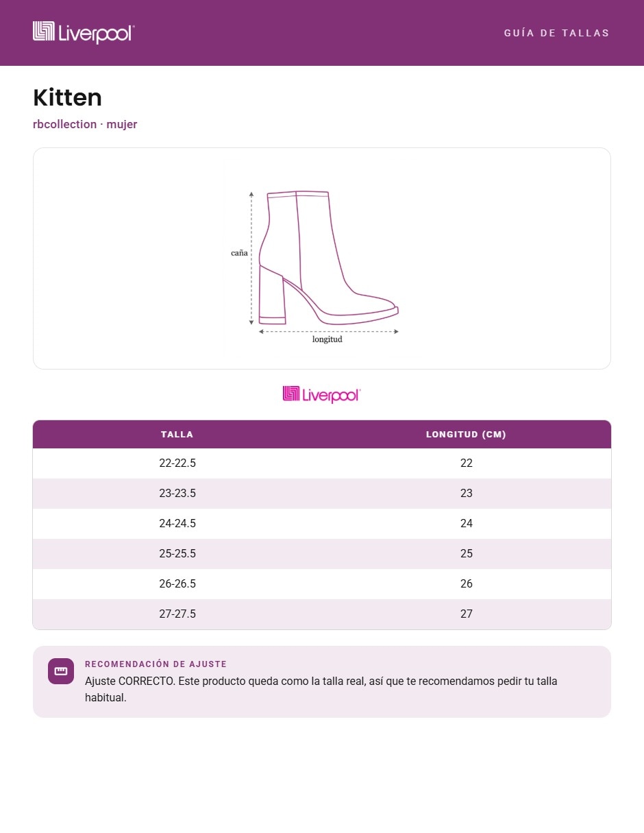The width and height of the screenshot is (644, 833).
Task: Click the longitud label under the boot
Action: (x=327, y=339)
